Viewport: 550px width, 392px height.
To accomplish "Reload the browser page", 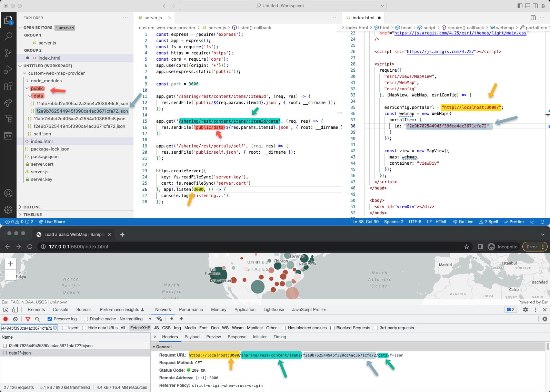I will coord(30,247).
